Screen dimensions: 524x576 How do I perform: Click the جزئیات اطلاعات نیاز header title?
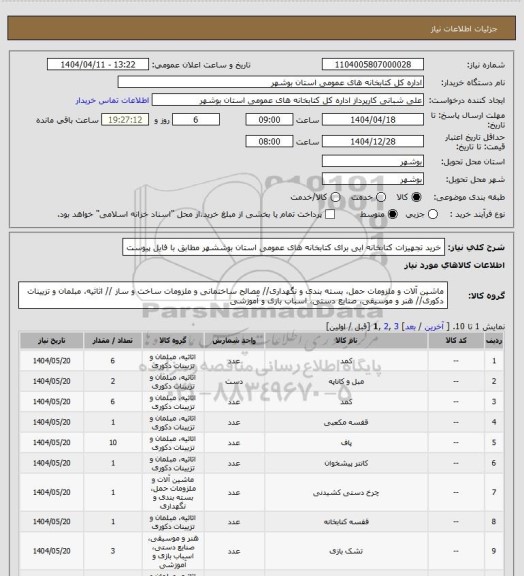(x=464, y=29)
